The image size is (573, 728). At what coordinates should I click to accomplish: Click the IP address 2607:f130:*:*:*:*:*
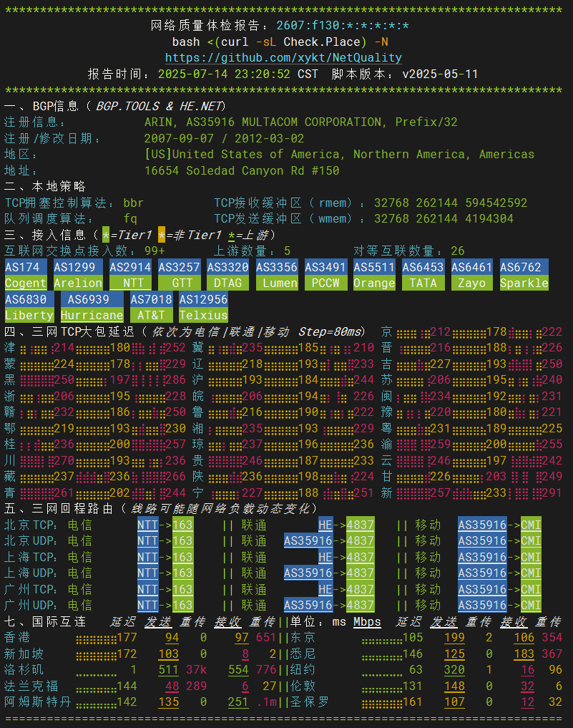343,26
